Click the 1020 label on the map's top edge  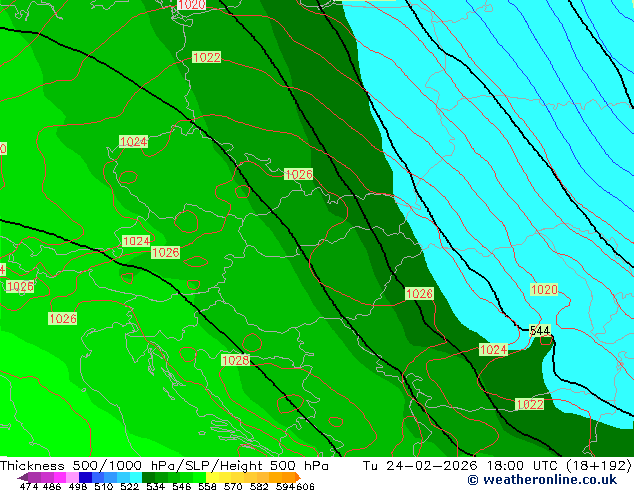(192, 5)
